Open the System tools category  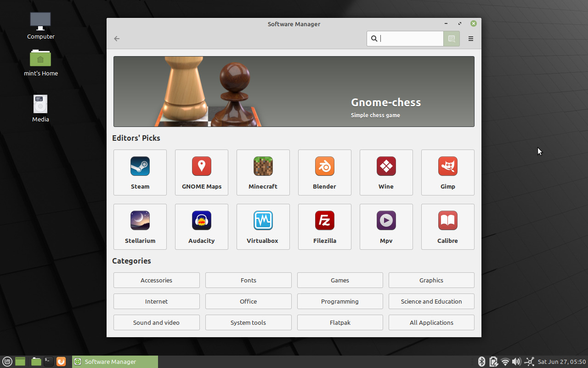(x=249, y=322)
